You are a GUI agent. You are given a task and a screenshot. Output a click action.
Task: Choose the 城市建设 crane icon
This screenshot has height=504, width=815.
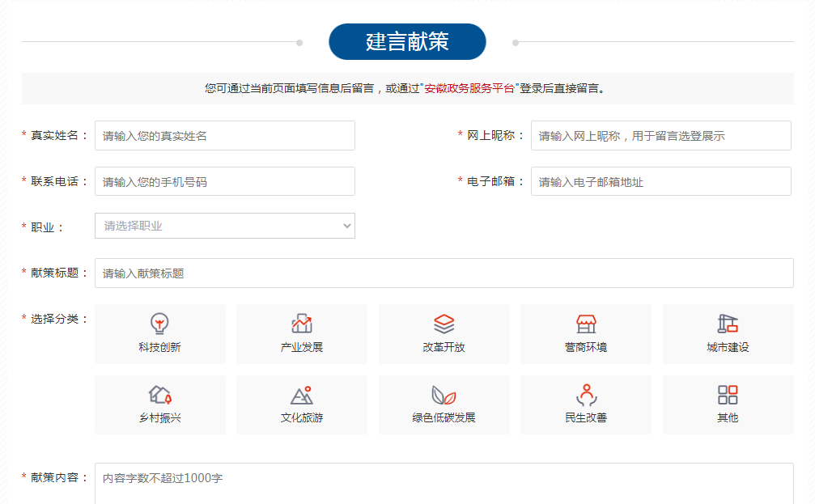point(728,324)
